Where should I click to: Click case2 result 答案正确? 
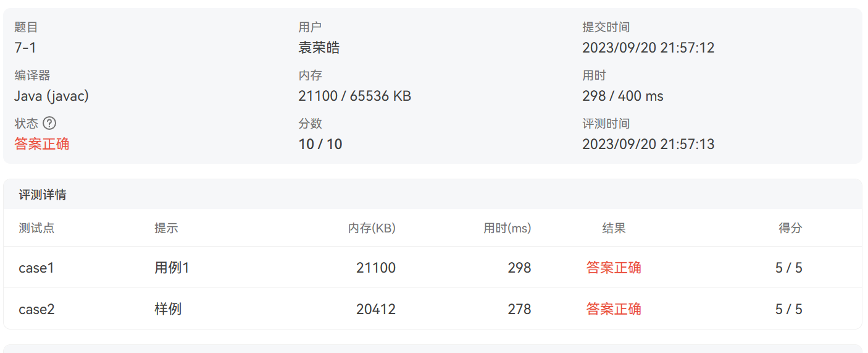pyautogui.click(x=614, y=309)
